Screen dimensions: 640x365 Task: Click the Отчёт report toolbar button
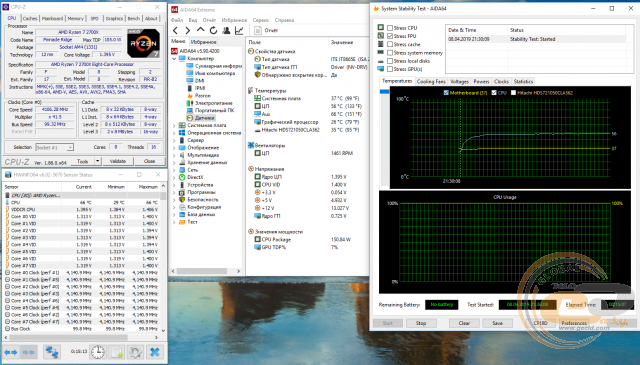(266, 31)
